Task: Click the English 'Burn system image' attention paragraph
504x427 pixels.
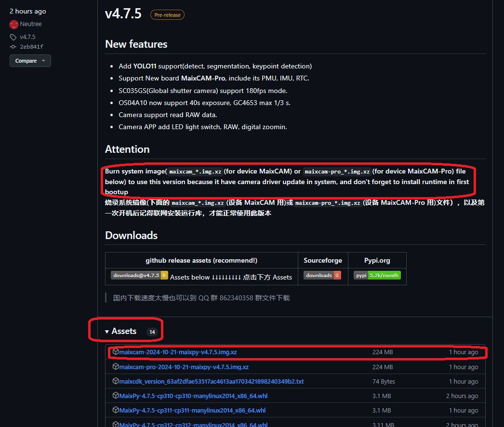Action: 287,182
